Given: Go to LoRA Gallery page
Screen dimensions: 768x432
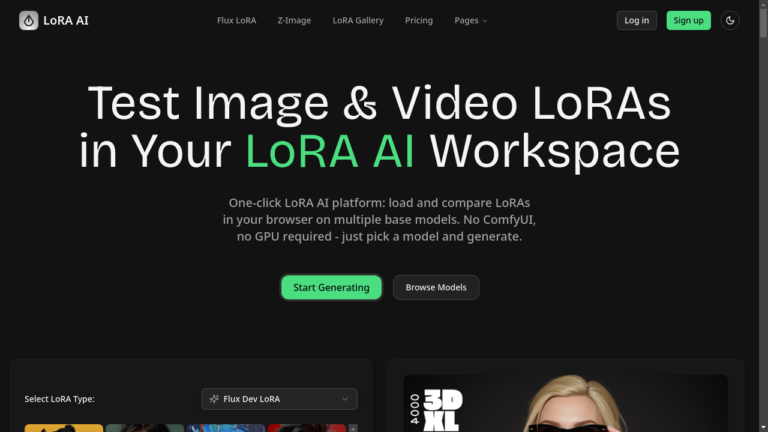Looking at the screenshot, I should pos(358,21).
